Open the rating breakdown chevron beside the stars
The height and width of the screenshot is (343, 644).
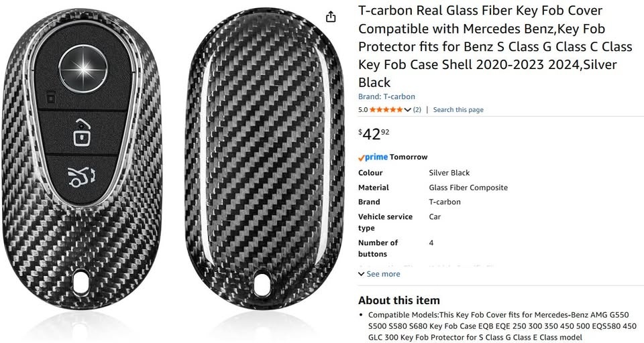tap(408, 110)
